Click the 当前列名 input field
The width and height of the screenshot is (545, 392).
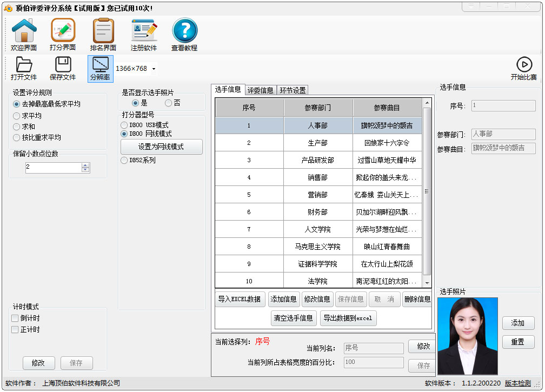coord(374,348)
